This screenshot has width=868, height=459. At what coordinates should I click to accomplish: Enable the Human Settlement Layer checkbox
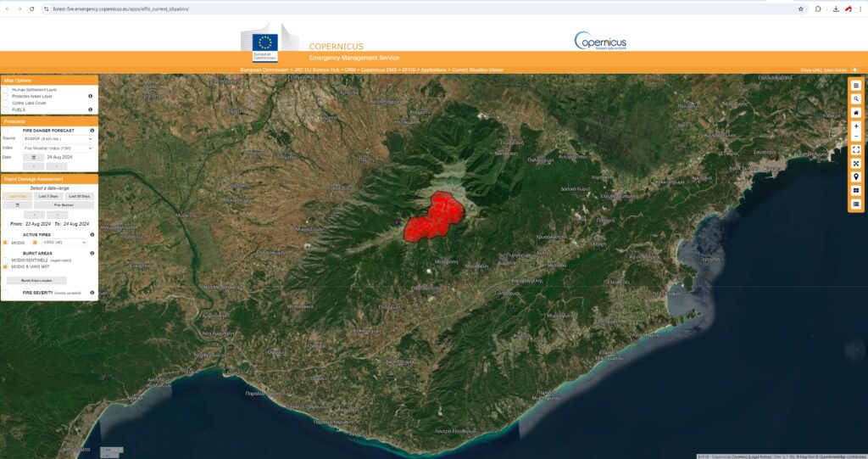point(5,89)
